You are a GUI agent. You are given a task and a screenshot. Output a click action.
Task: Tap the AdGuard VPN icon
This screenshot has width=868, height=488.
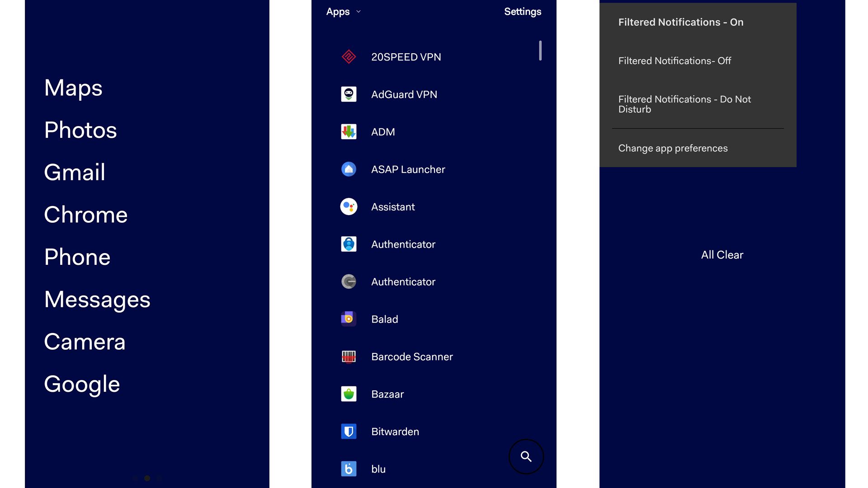tap(349, 94)
